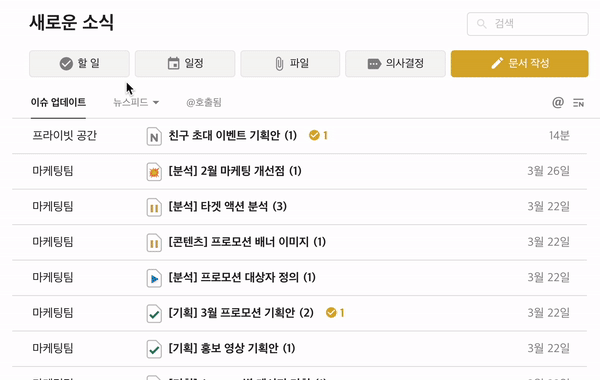The width and height of the screenshot is (600, 380).
Task: Click the pause icon for 프로모션 배너 이미지
Action: pos(154,243)
